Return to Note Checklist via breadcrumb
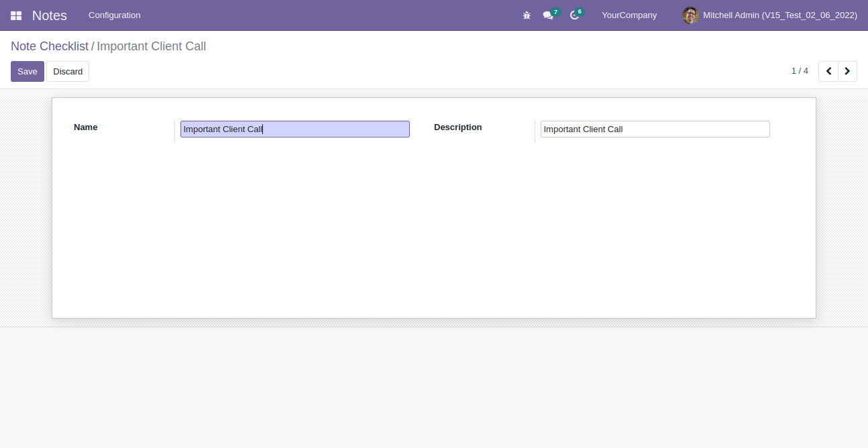 tap(50, 46)
